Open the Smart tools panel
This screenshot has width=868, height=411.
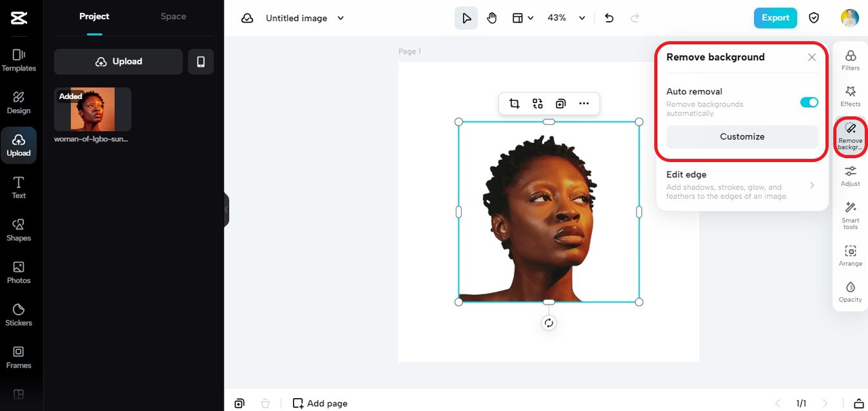point(850,215)
